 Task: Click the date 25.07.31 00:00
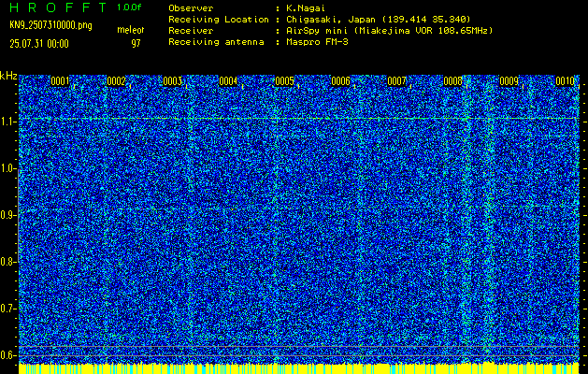tap(39, 44)
